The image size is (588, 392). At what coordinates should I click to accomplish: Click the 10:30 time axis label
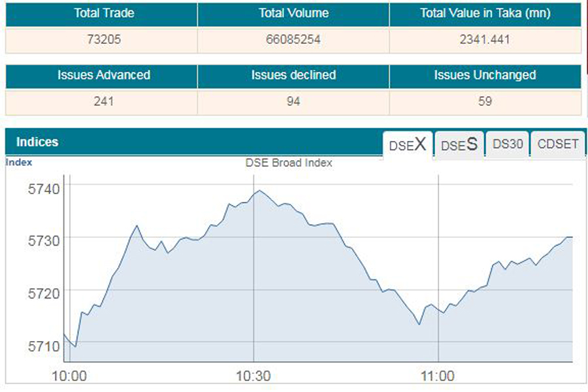pyautogui.click(x=253, y=376)
